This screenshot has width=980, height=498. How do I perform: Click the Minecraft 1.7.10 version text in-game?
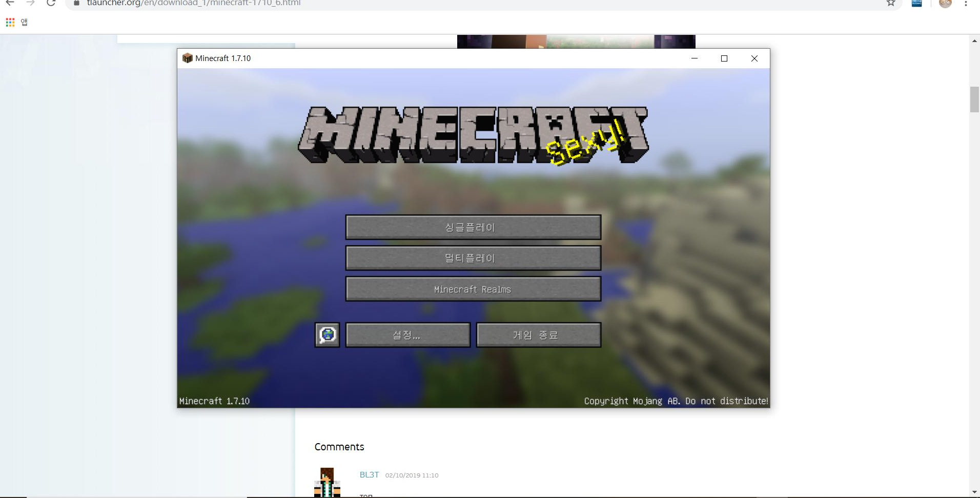tap(214, 401)
